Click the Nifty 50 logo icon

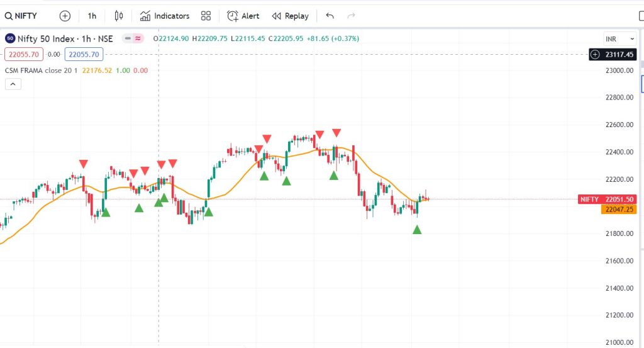[x=10, y=38]
